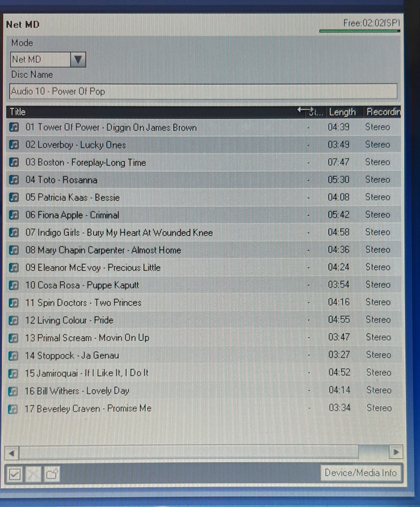
Task: Click the length value 05:42
Action: 338,214
